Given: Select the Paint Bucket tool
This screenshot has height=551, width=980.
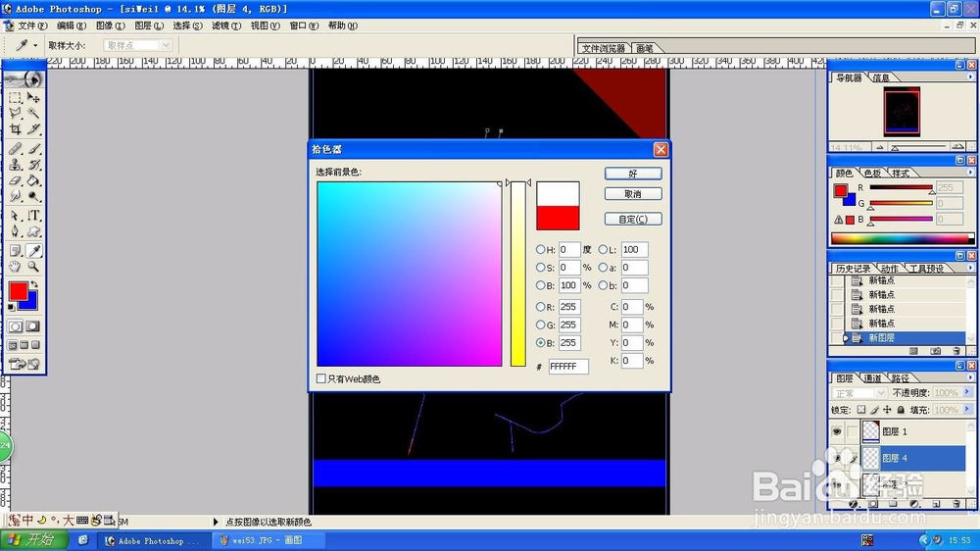Looking at the screenshot, I should pyautogui.click(x=33, y=180).
